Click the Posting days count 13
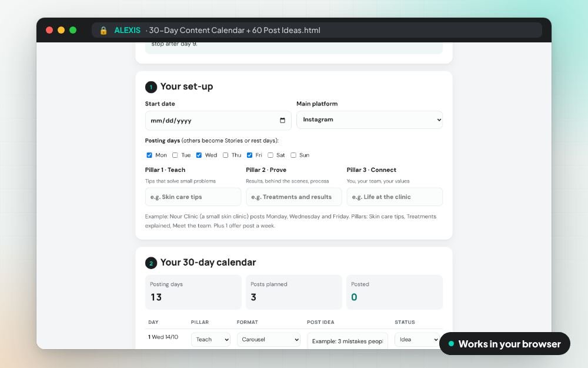Screen dimensions: 588x368 pyautogui.click(x=156, y=297)
